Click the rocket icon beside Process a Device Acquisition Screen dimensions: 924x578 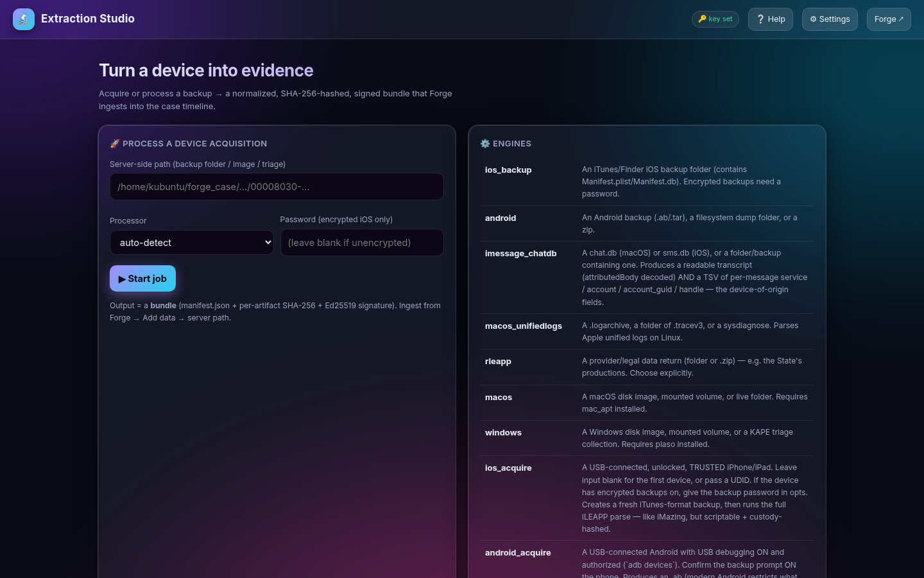[x=115, y=144]
